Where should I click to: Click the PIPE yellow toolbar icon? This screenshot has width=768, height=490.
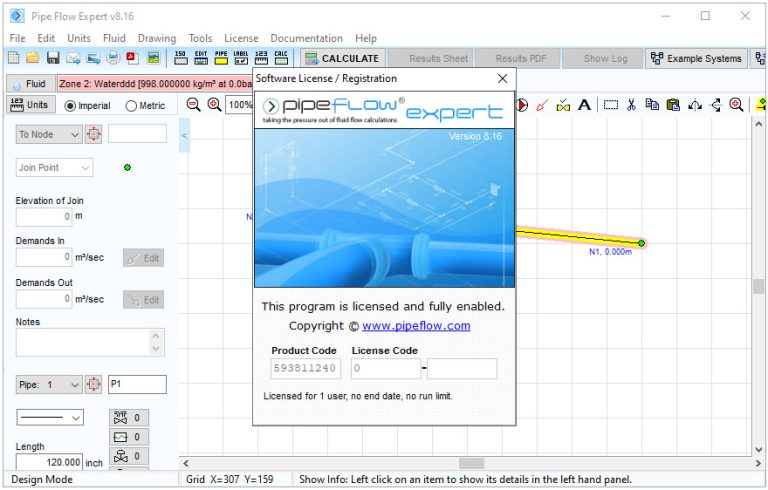pos(221,58)
